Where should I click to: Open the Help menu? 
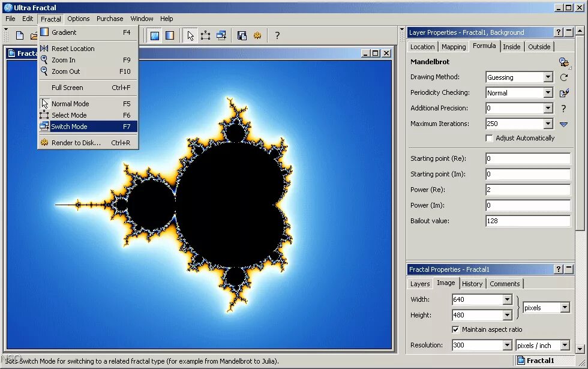point(167,19)
